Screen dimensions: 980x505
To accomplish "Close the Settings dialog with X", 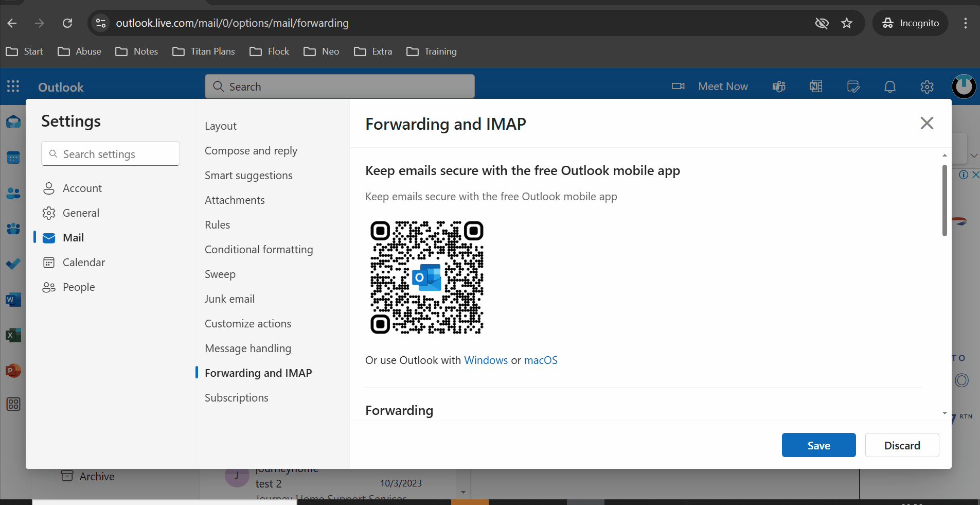I will [927, 123].
